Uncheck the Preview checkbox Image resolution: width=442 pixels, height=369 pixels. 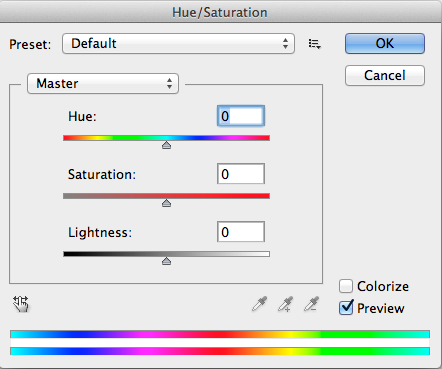coord(346,308)
